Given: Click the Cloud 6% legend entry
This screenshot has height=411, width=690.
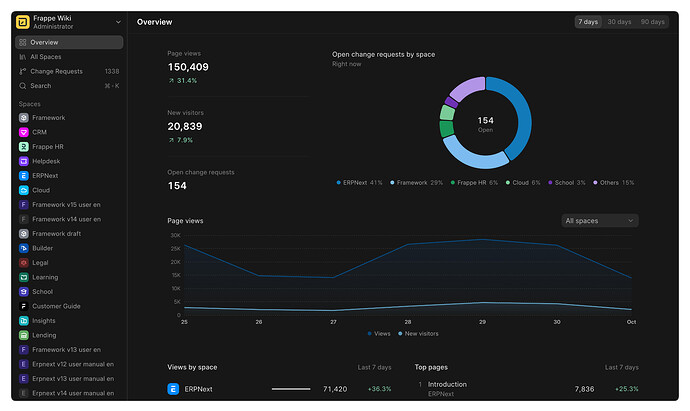Looking at the screenshot, I should [523, 183].
